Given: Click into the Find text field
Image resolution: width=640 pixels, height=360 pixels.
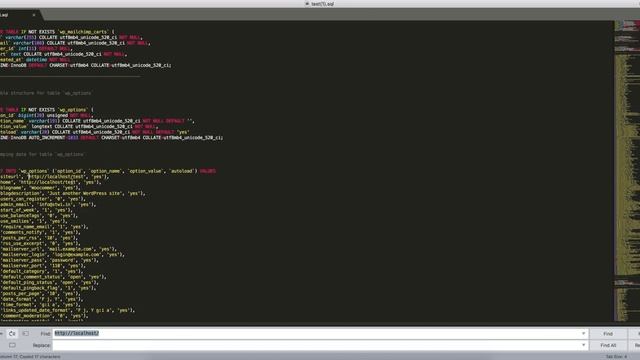Looking at the screenshot, I should 320,333.
